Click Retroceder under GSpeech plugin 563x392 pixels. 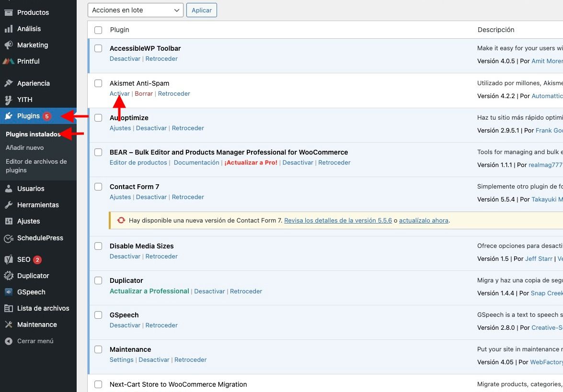click(161, 325)
